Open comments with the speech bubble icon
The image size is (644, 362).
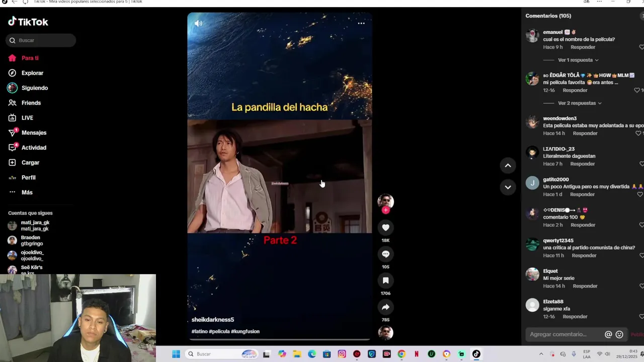click(x=385, y=254)
